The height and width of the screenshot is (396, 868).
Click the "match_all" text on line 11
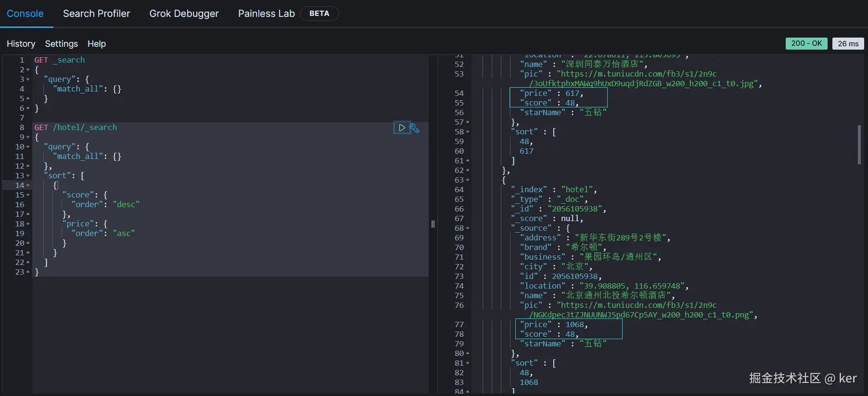[x=78, y=157]
